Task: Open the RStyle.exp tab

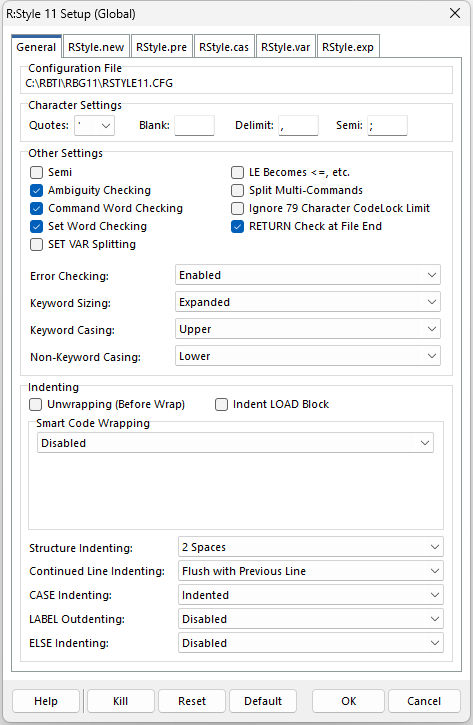Action: (348, 47)
